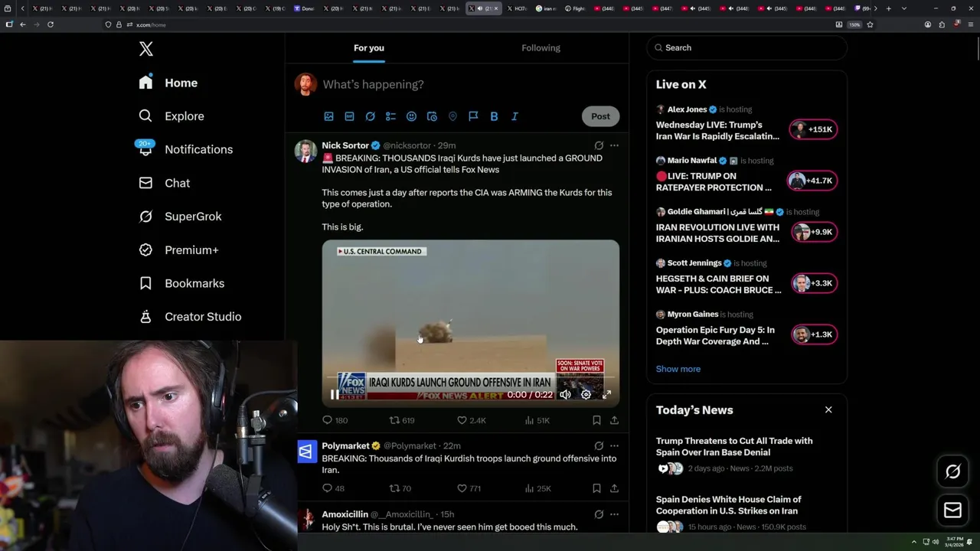Open Creator Studio in the sidebar

[190, 317]
